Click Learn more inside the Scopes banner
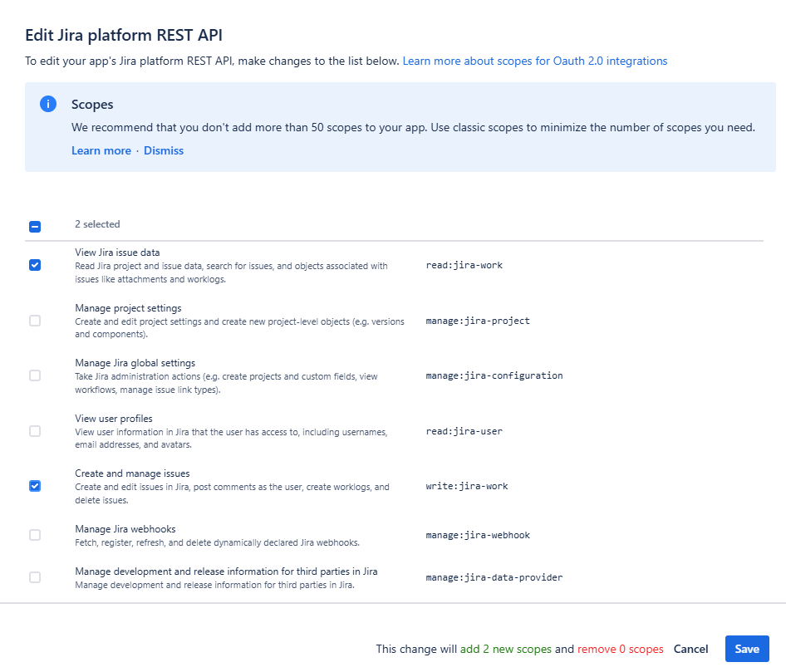Image resolution: width=786 pixels, height=672 pixels. [101, 150]
